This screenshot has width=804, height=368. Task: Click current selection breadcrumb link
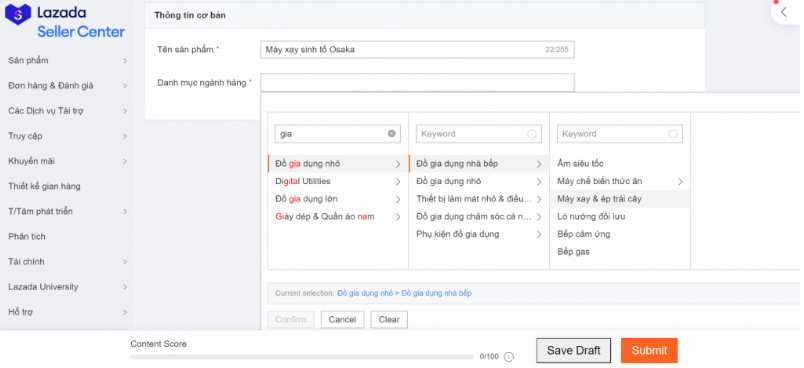(x=404, y=293)
